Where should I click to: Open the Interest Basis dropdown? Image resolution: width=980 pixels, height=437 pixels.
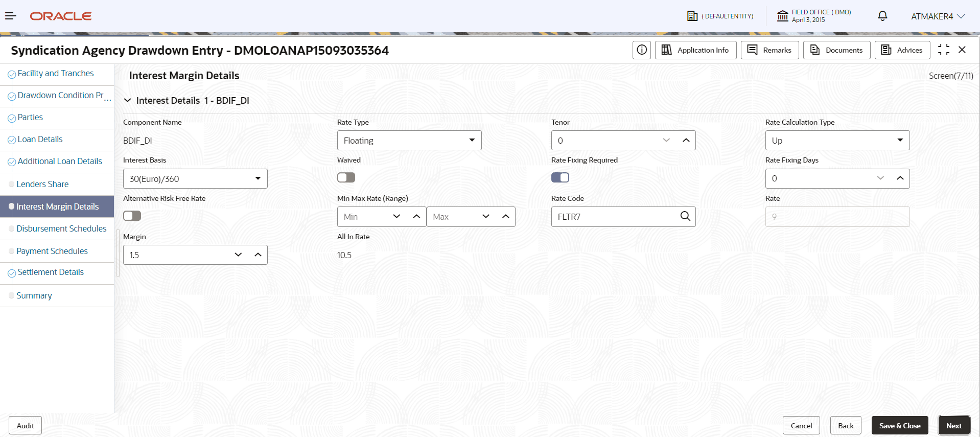[x=195, y=179]
